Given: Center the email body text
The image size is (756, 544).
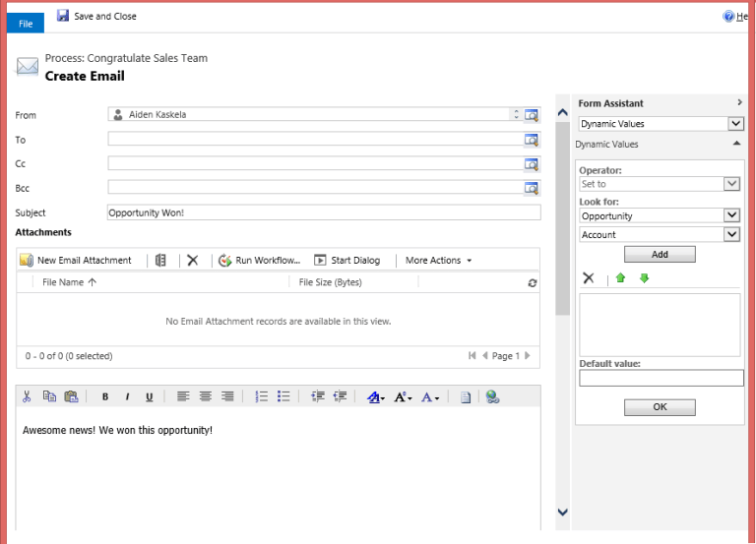Looking at the screenshot, I should (206, 396).
